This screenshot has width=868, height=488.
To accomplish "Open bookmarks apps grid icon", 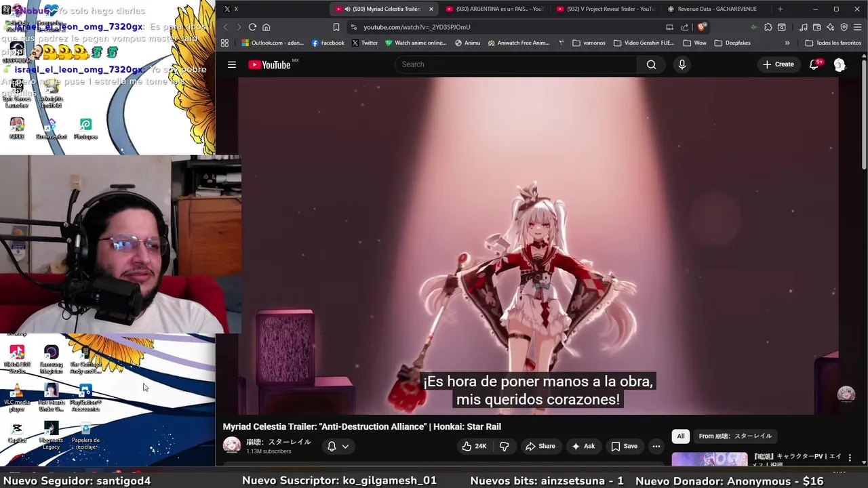I will [x=224, y=43].
